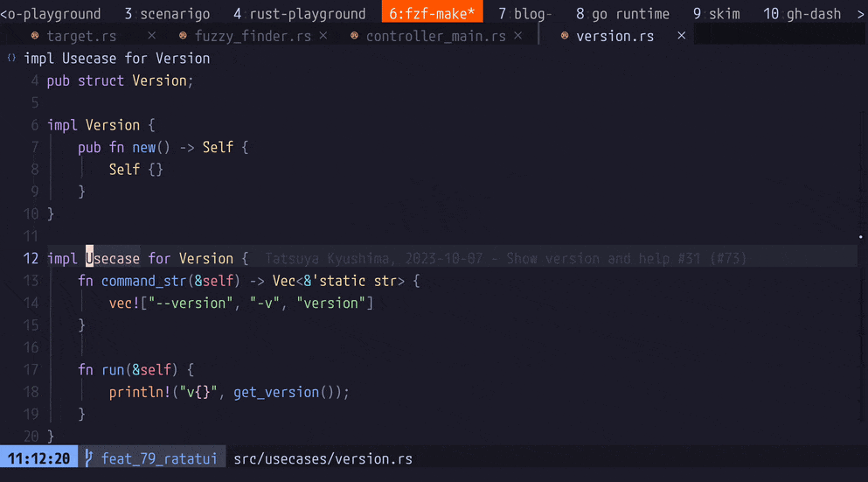Click the git branch icon in statusline

point(89,458)
